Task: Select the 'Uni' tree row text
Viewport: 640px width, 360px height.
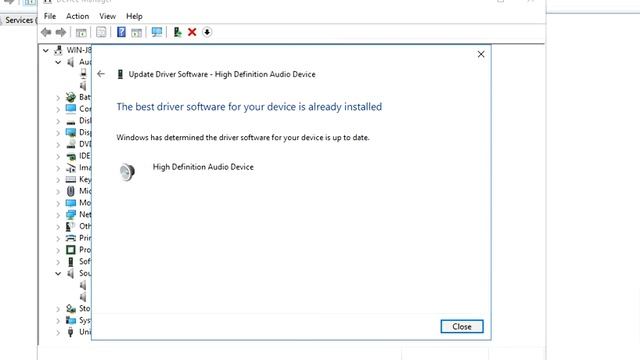Action: coord(85,332)
